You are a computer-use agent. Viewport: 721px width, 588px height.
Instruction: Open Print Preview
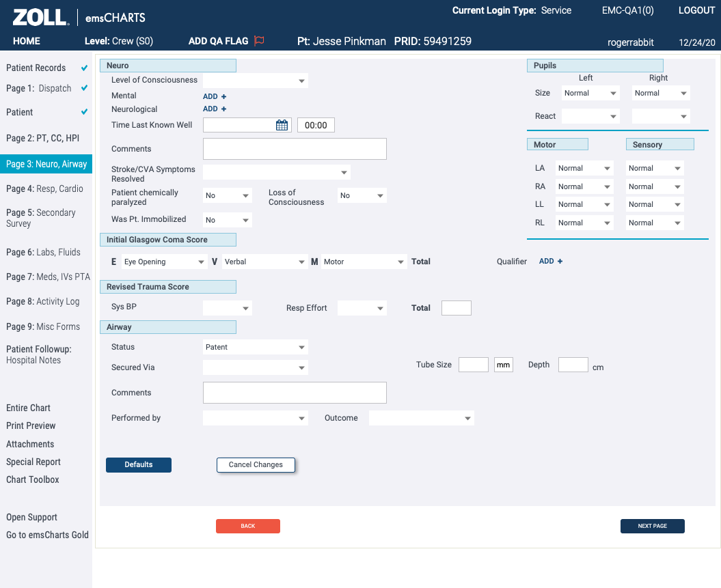click(x=31, y=426)
